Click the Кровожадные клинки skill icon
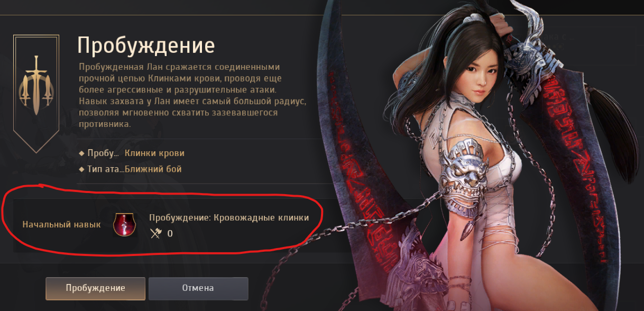 point(125,225)
